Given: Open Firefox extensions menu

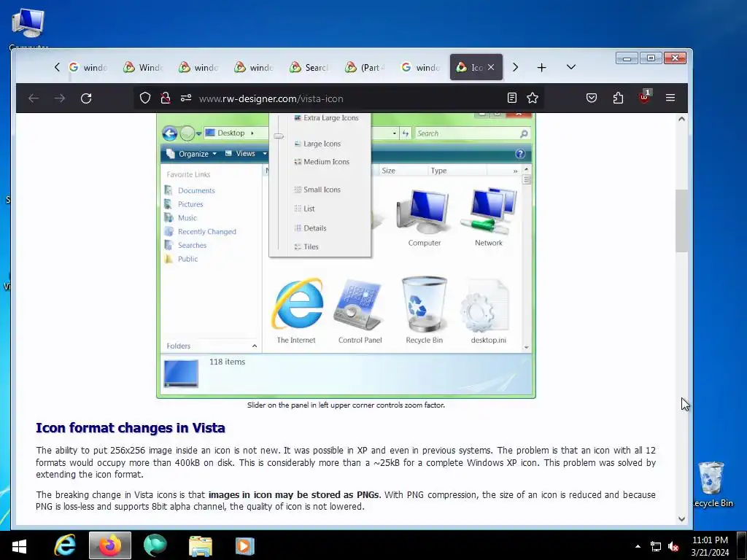Looking at the screenshot, I should point(618,98).
